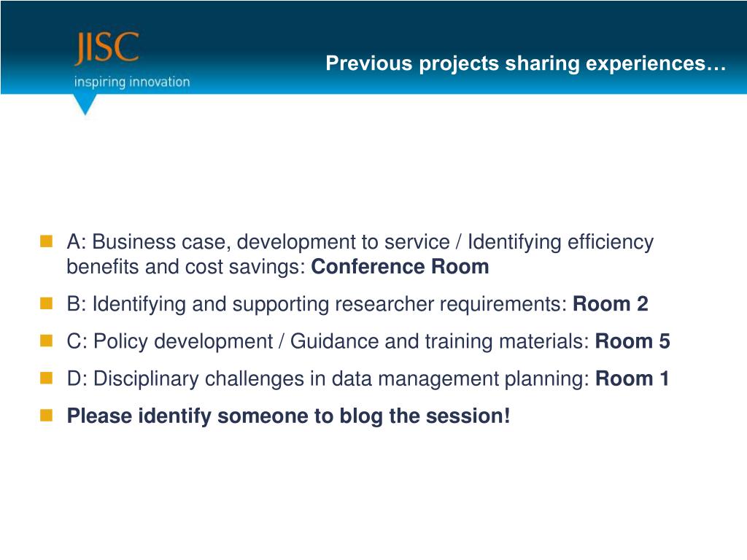Viewport: 747px width, 560px height.
Task: Click the blue triangle pointer under header
Action: coord(85,104)
